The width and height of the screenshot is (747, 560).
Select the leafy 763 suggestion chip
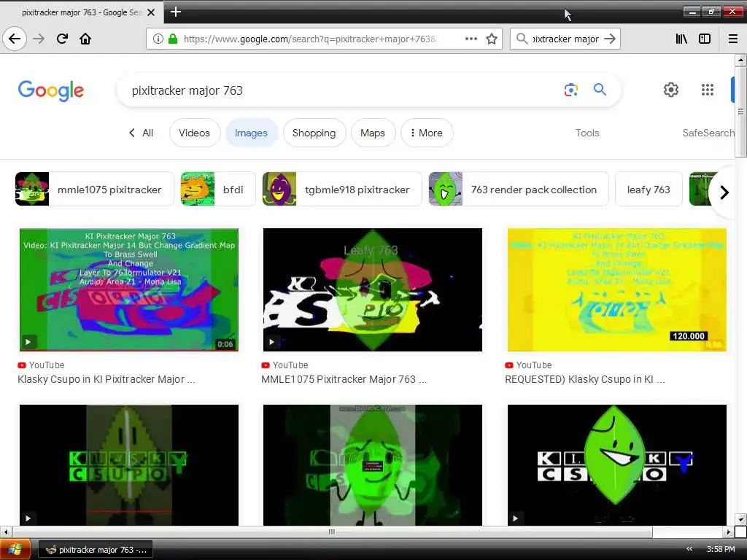(x=649, y=189)
